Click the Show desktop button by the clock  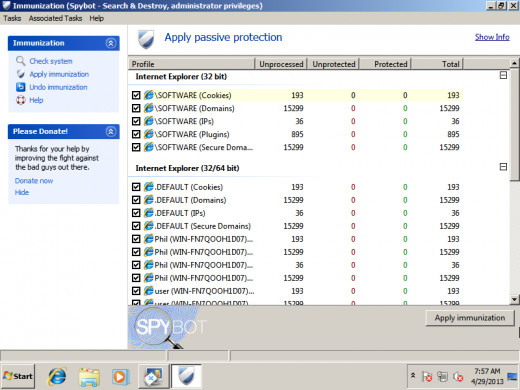click(x=513, y=377)
